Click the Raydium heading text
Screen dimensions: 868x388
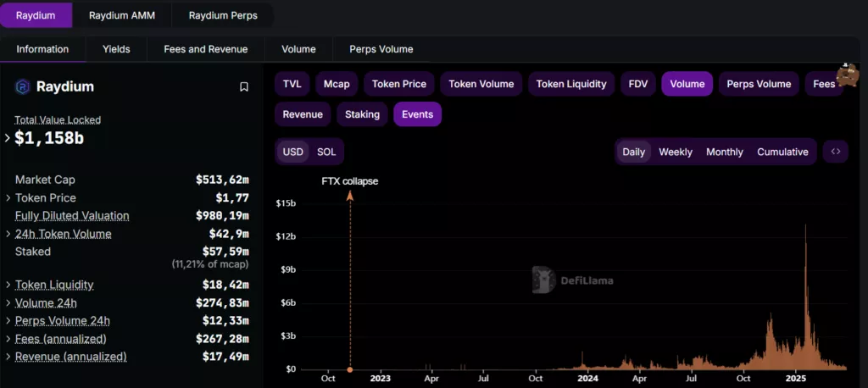64,87
